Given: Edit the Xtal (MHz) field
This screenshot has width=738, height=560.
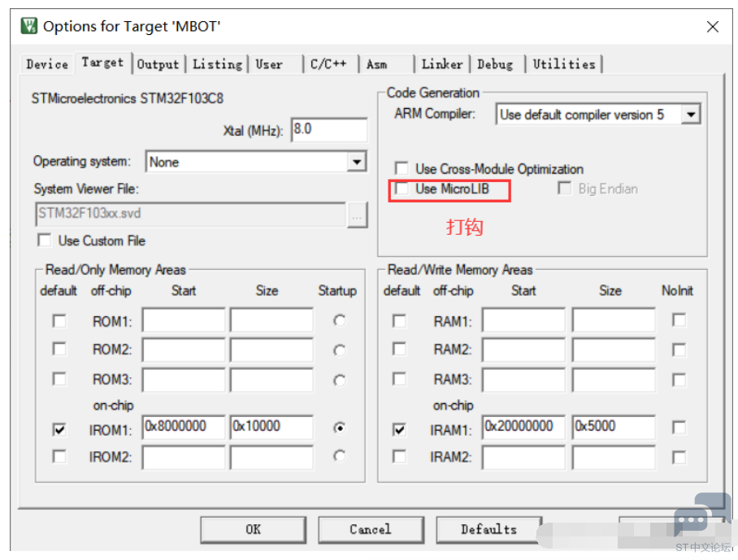Looking at the screenshot, I should (329, 129).
